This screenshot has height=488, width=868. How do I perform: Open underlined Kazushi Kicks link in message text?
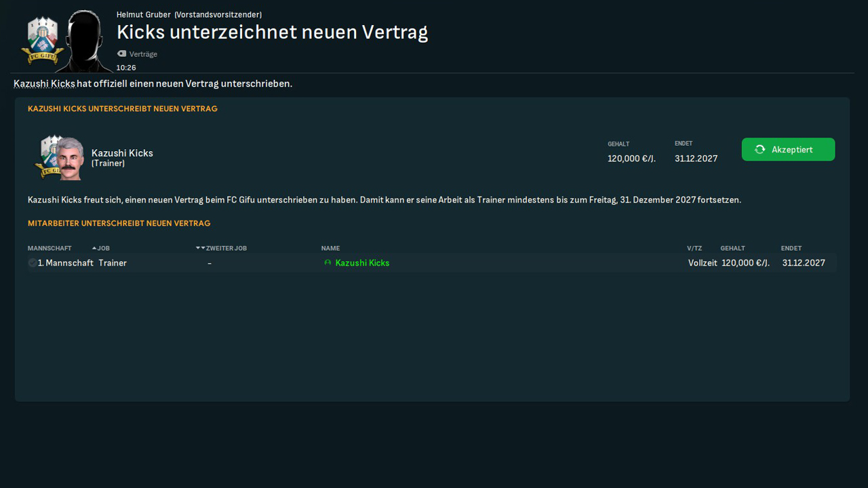(44, 84)
